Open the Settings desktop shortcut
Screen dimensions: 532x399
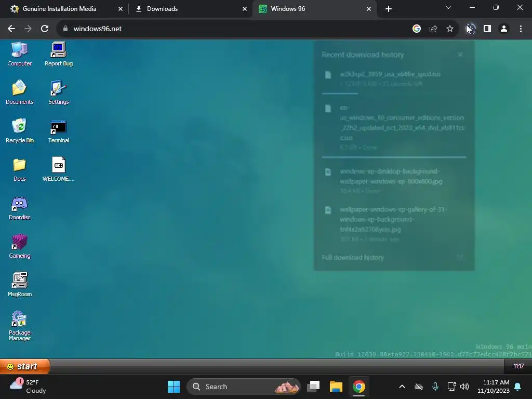(58, 92)
